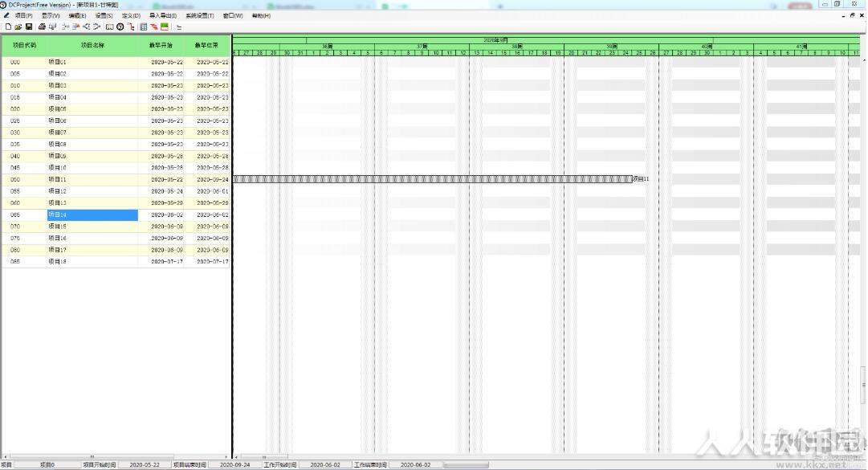868x470 pixels.
Task: Select the 项目18 name cell
Action: [92, 261]
